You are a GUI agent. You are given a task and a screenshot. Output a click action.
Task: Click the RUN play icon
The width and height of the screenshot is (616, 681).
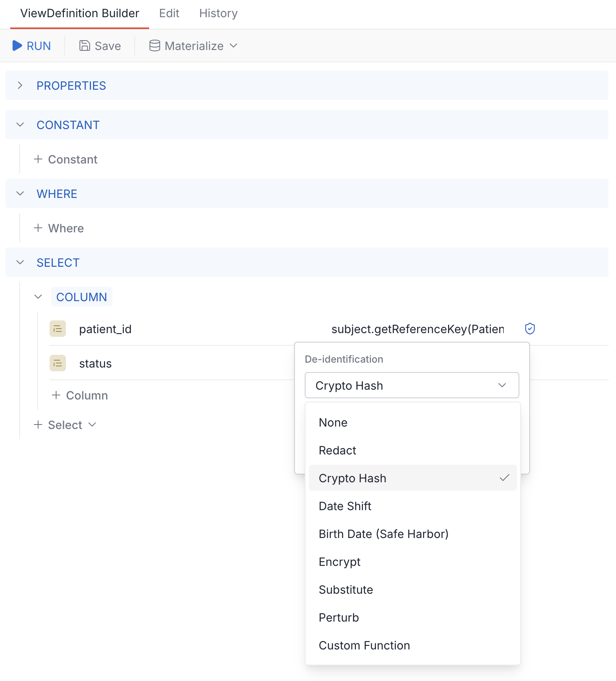coord(18,45)
